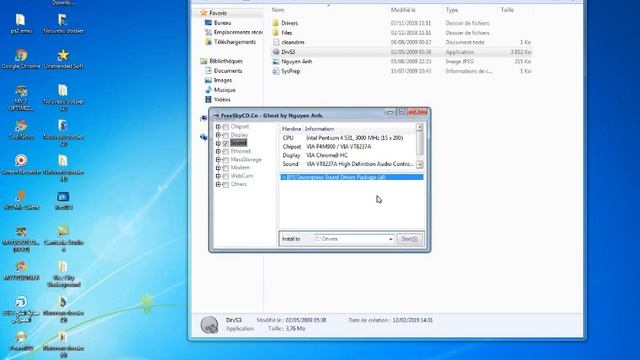Check the MassStorage driver checkbox
Screen dimensions: 640x360
click(x=226, y=160)
